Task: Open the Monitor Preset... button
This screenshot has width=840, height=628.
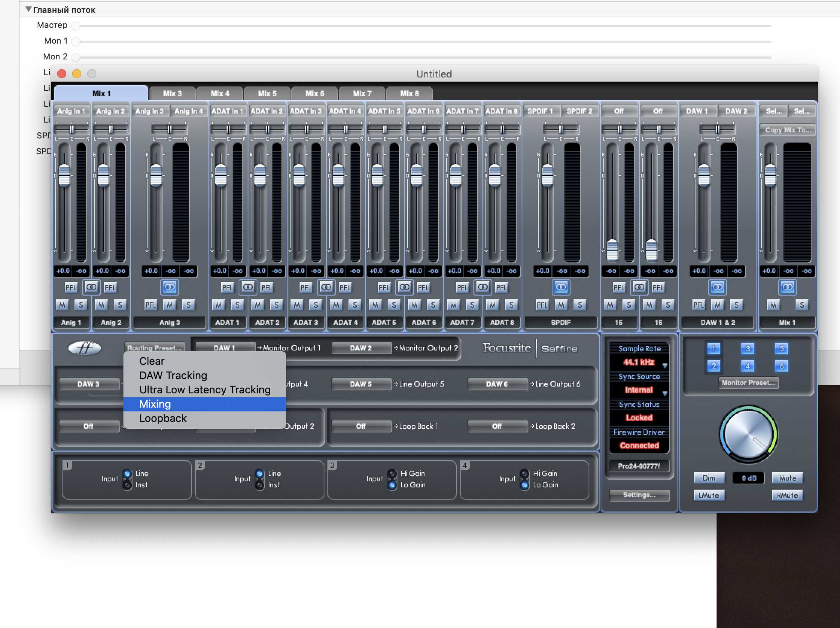Action: click(748, 382)
